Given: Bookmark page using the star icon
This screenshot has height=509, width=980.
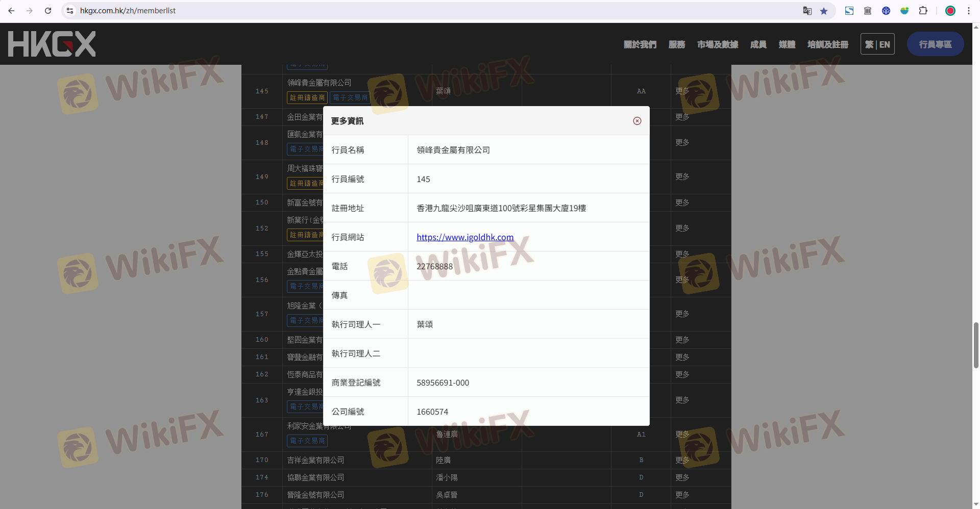Looking at the screenshot, I should tap(824, 11).
